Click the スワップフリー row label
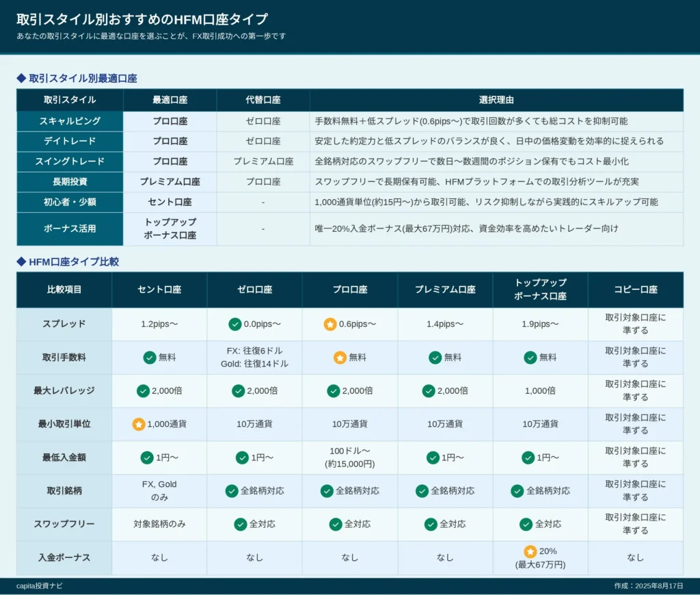The height and width of the screenshot is (595, 700). click(x=64, y=525)
